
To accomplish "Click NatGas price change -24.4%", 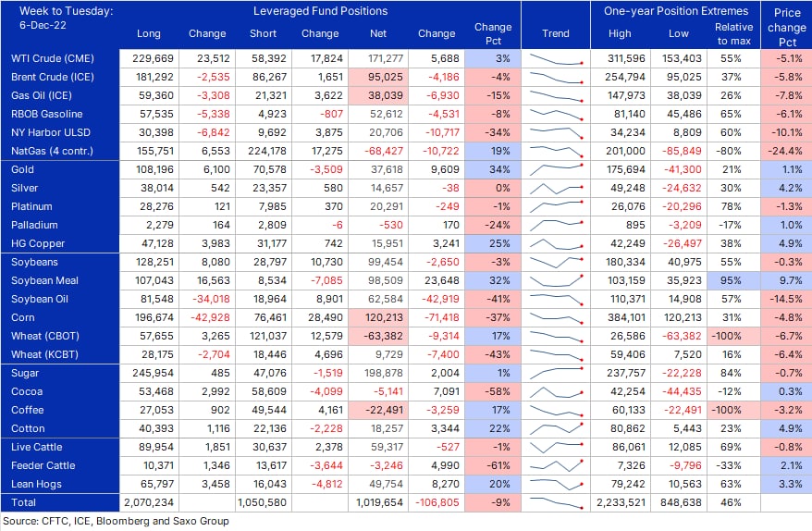I will coord(785,152).
